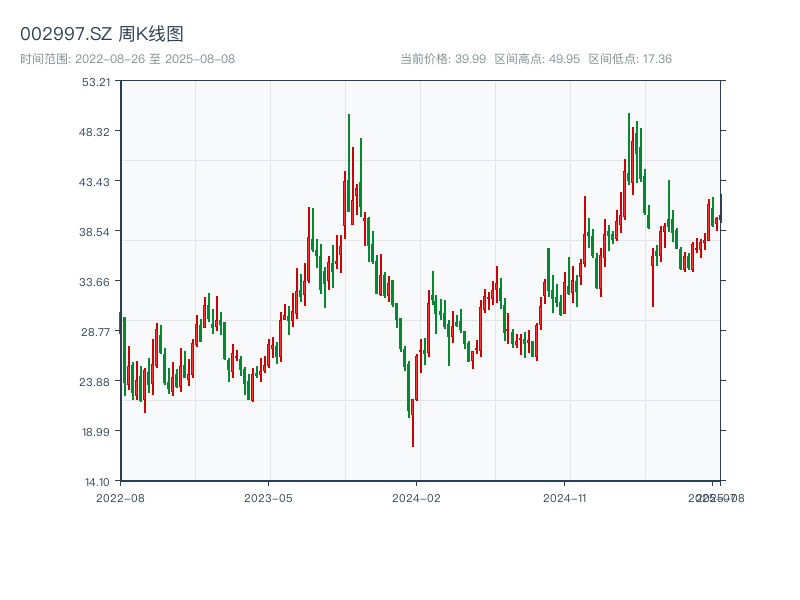Click the y-axis label 38.54

click(x=94, y=232)
